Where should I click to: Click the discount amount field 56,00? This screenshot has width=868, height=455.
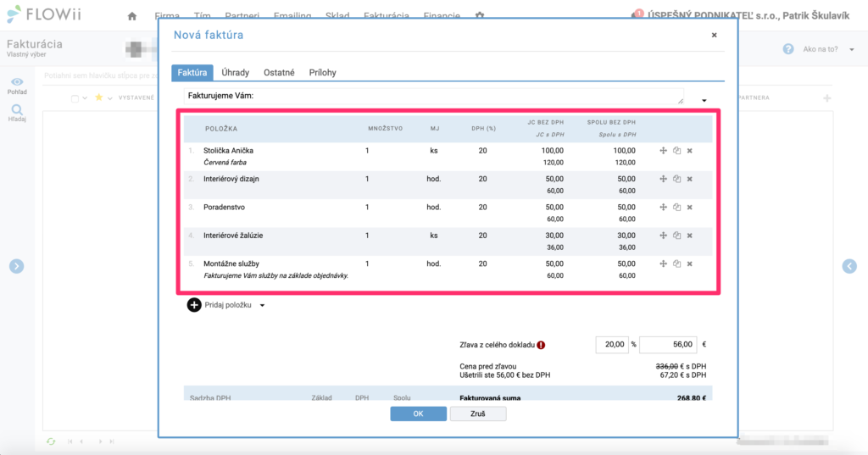(668, 344)
